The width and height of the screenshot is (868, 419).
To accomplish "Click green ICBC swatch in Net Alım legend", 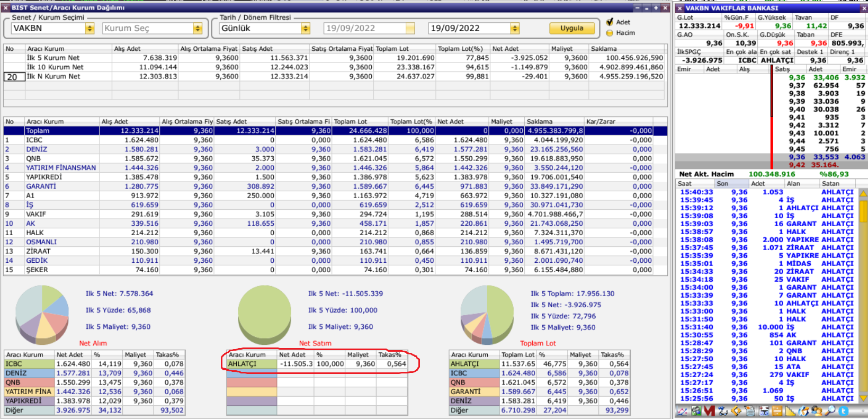I will point(29,364).
